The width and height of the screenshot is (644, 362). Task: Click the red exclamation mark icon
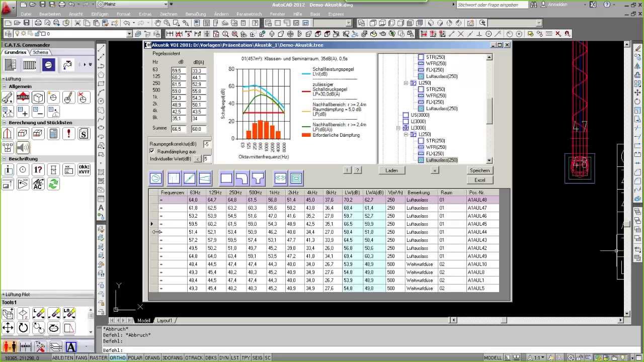[x=68, y=134]
